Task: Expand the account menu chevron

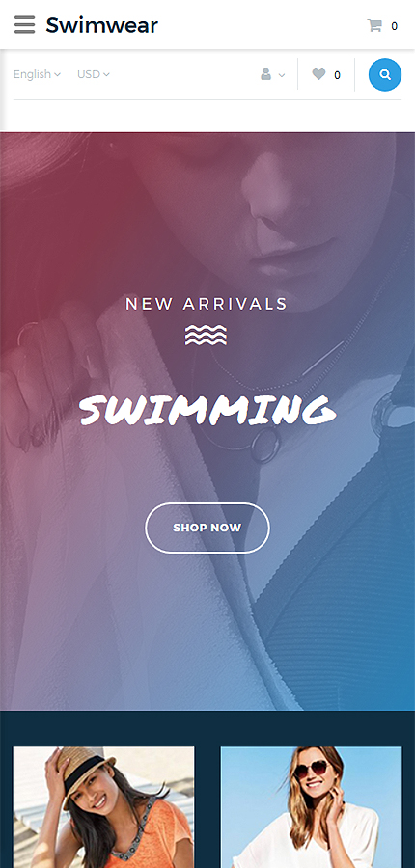Action: pos(282,75)
